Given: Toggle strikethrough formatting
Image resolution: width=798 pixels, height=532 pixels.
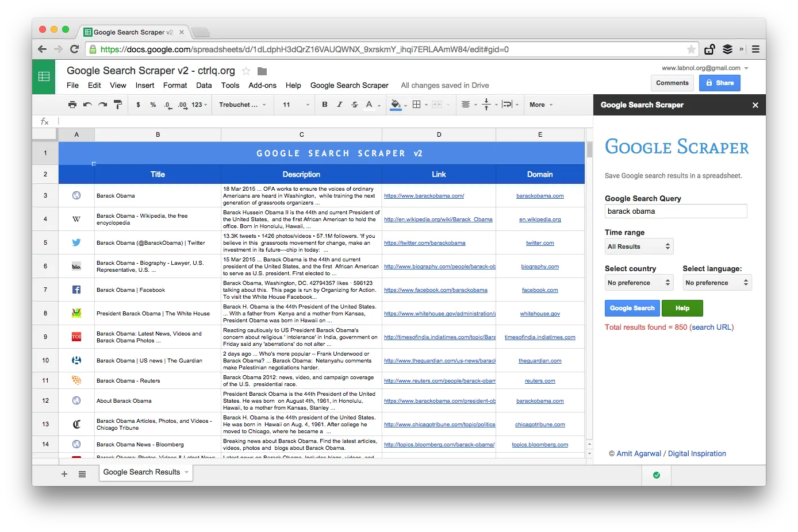Looking at the screenshot, I should tap(355, 105).
